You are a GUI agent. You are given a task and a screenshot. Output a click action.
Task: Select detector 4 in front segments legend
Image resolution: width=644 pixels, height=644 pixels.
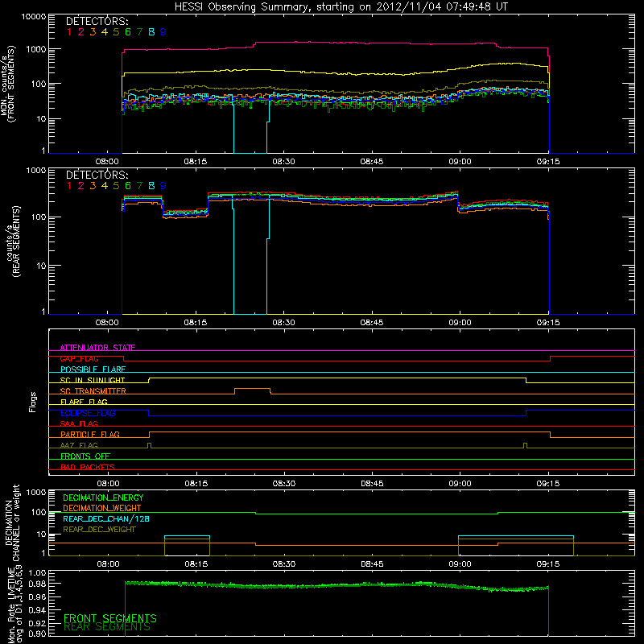105,32
